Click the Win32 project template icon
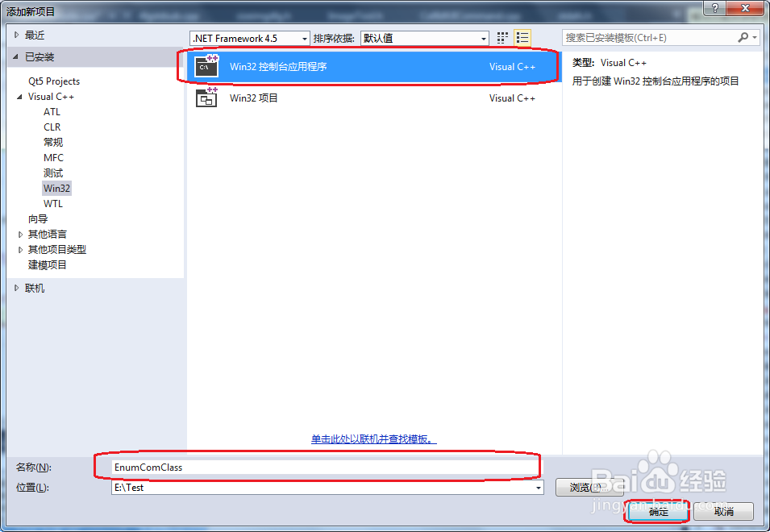 [206, 98]
